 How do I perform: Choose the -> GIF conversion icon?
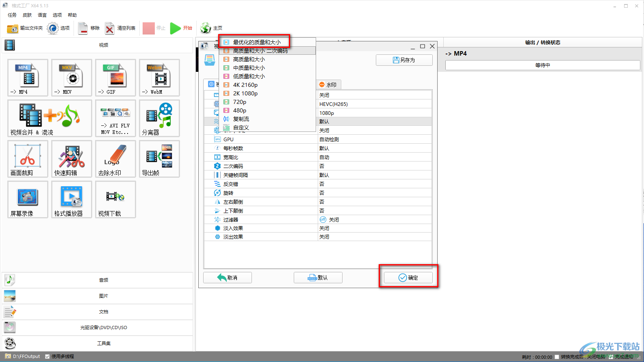[115, 78]
